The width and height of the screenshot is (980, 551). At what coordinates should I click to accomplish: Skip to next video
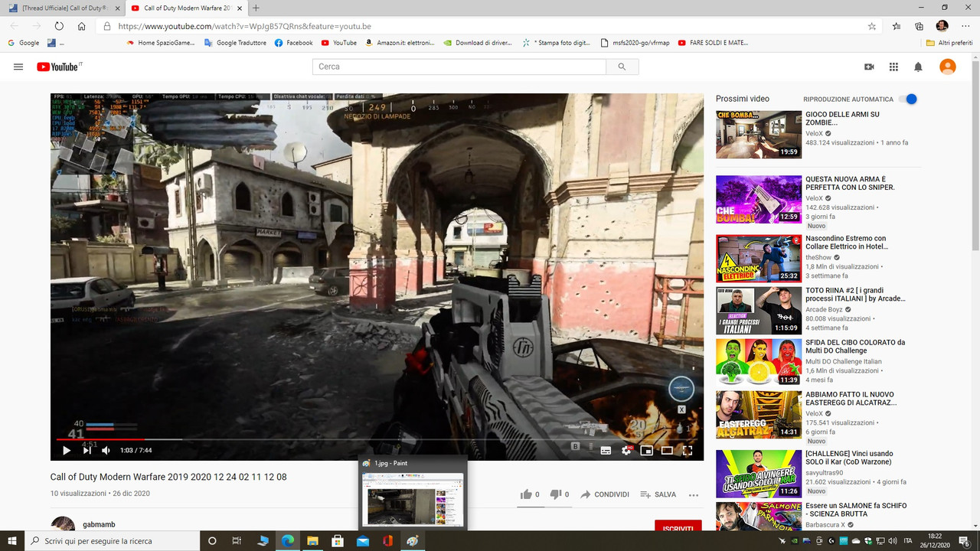coord(87,451)
